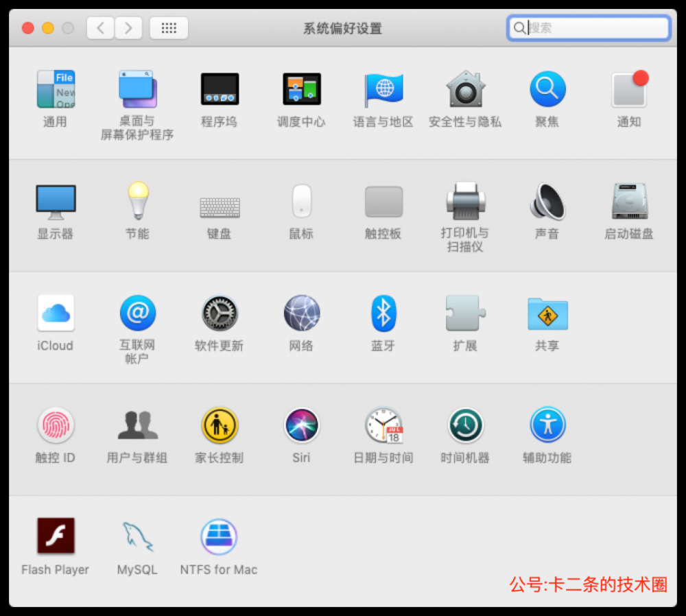The width and height of the screenshot is (686, 616).
Task: Open 语言与地区 preferences
Action: pos(383,90)
